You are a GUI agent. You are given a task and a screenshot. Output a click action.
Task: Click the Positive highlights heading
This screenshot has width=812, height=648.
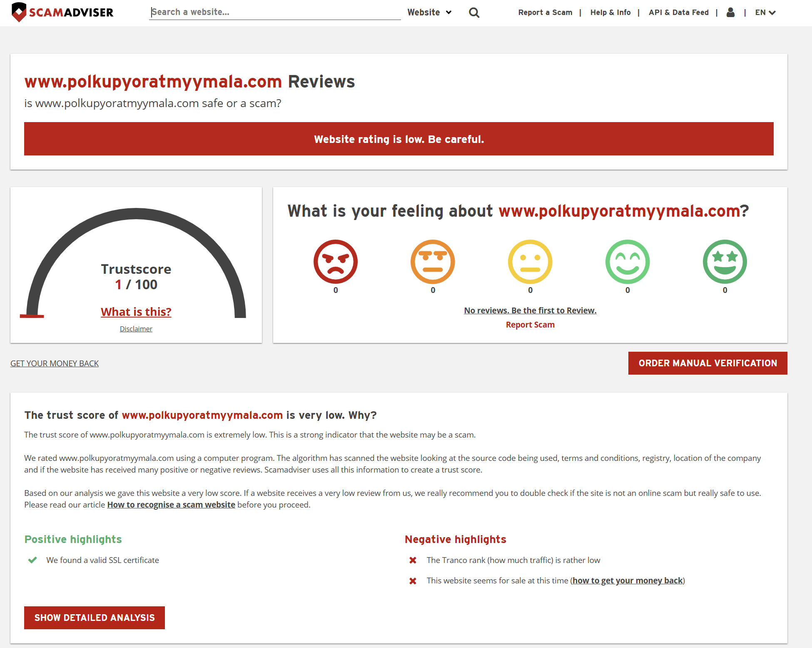point(73,539)
